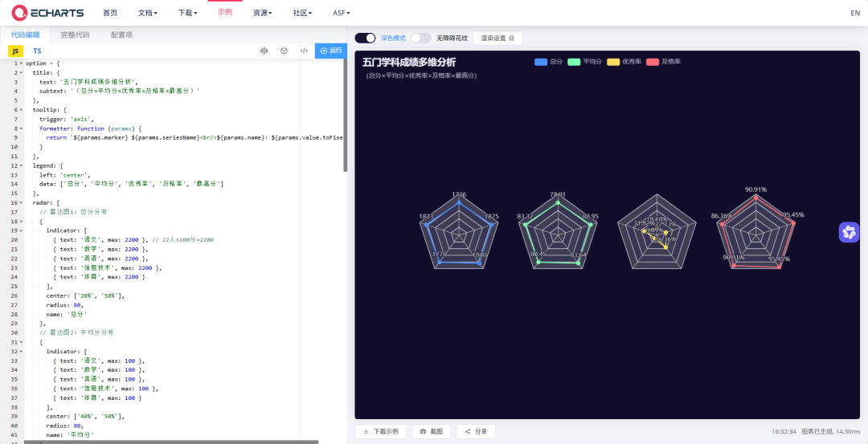Open the 文档 dropdown menu

coord(147,13)
